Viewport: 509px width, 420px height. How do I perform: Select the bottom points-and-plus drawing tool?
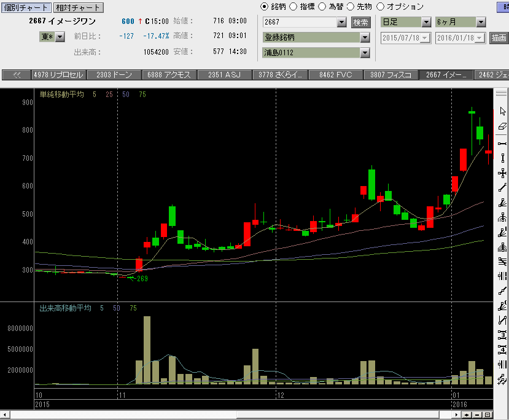[x=502, y=379]
